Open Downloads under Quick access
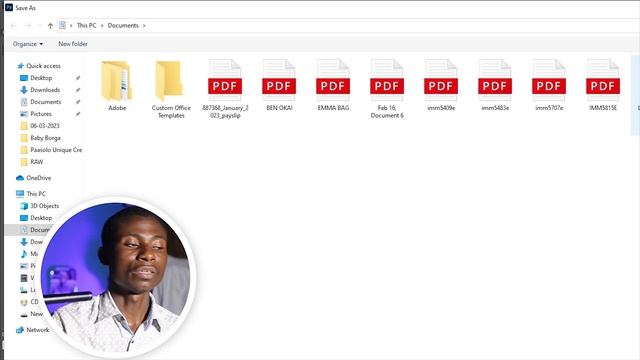 tap(40, 90)
